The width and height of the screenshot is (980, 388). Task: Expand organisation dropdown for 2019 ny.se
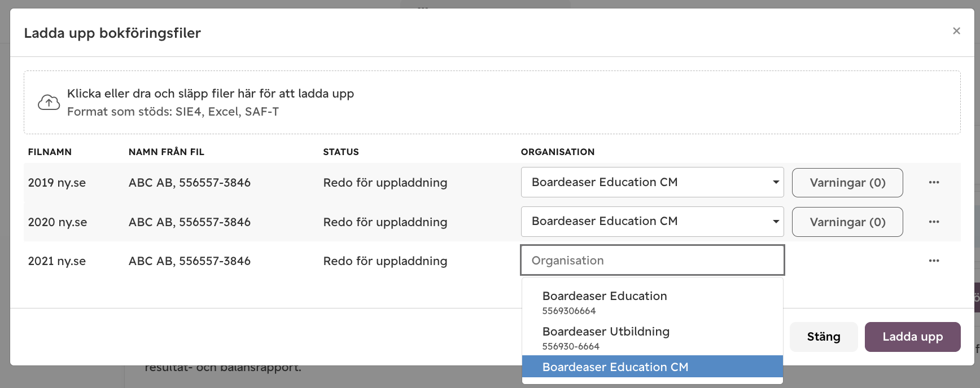click(652, 182)
